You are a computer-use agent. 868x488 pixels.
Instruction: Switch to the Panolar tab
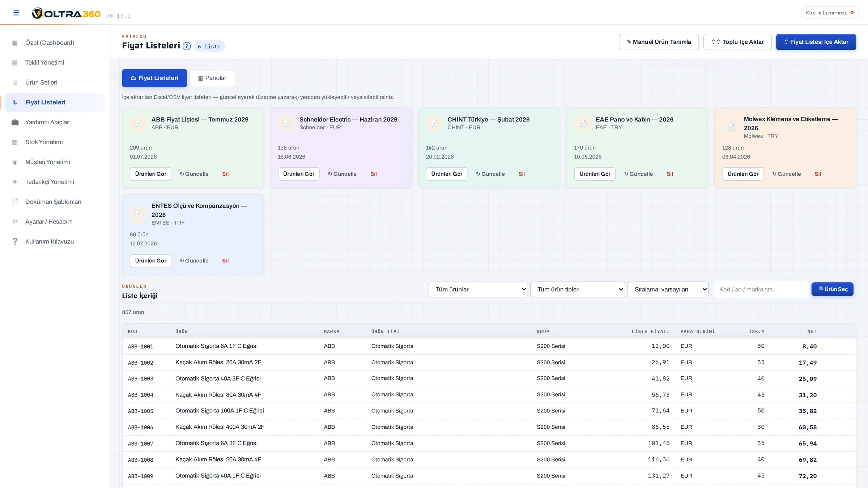pos(212,78)
